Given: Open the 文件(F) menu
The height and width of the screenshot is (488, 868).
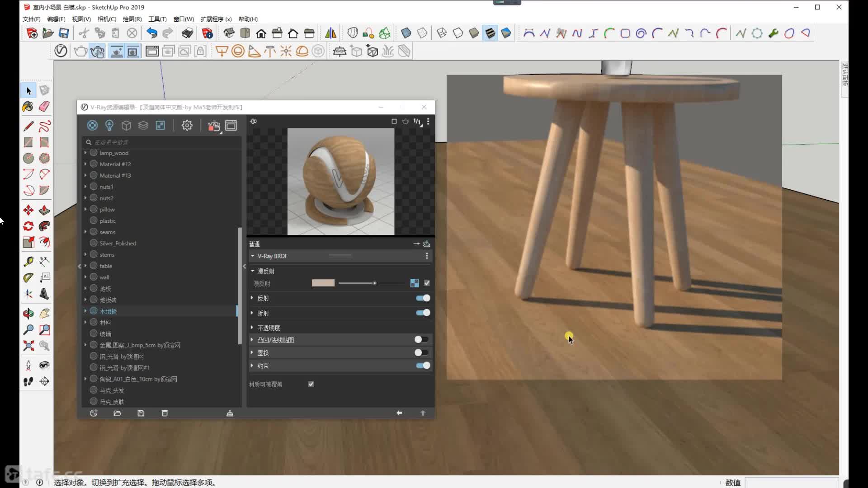Looking at the screenshot, I should tap(31, 19).
